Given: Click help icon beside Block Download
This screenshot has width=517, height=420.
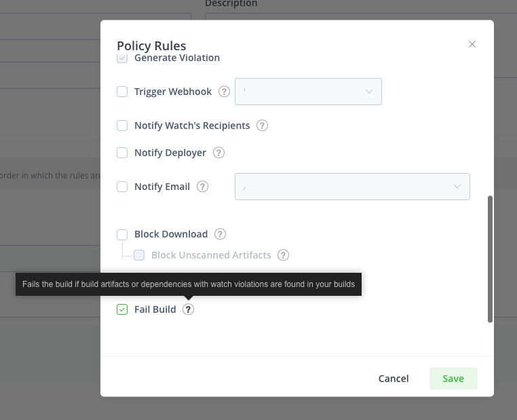Looking at the screenshot, I should click(x=220, y=234).
